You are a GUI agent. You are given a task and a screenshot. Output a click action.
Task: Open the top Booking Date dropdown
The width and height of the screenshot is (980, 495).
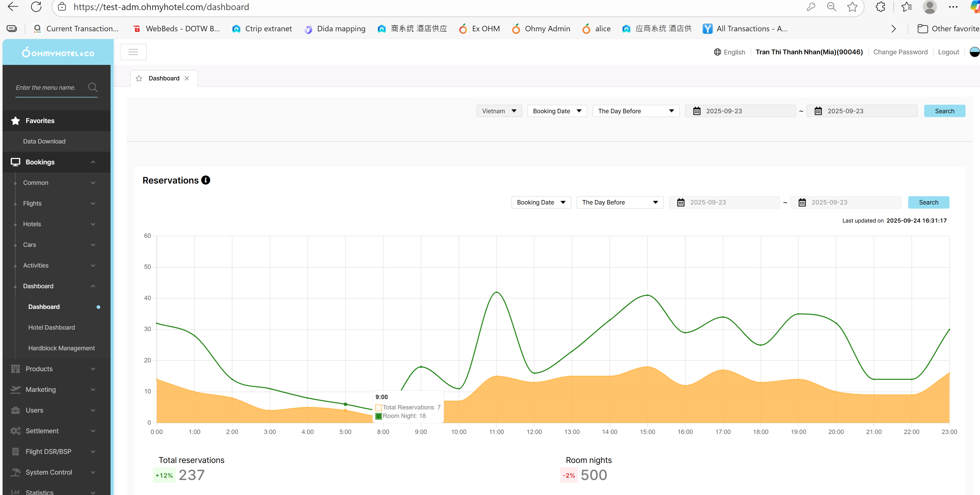coord(557,111)
